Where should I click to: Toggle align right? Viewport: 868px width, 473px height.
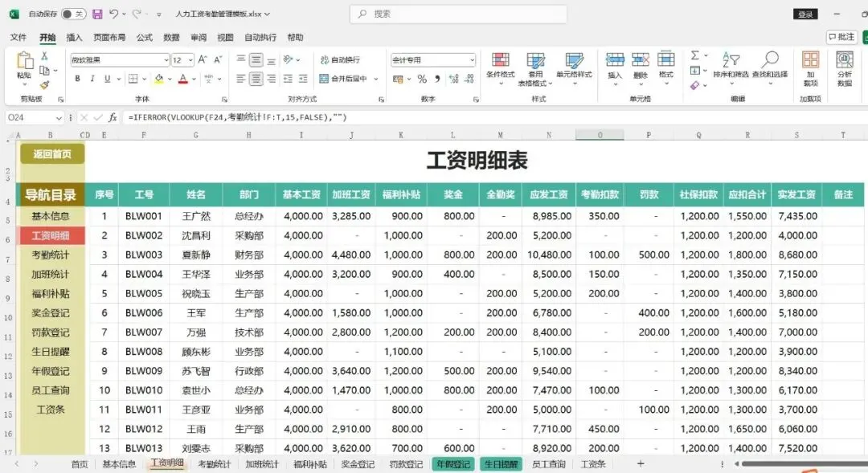272,80
